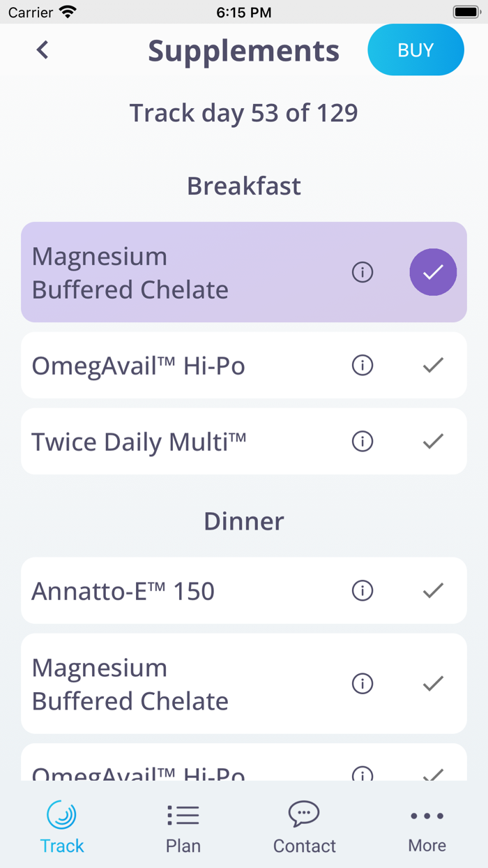Viewport: 488px width, 868px height.
Task: Mark Twice Daily Multi as taken
Action: (x=433, y=441)
